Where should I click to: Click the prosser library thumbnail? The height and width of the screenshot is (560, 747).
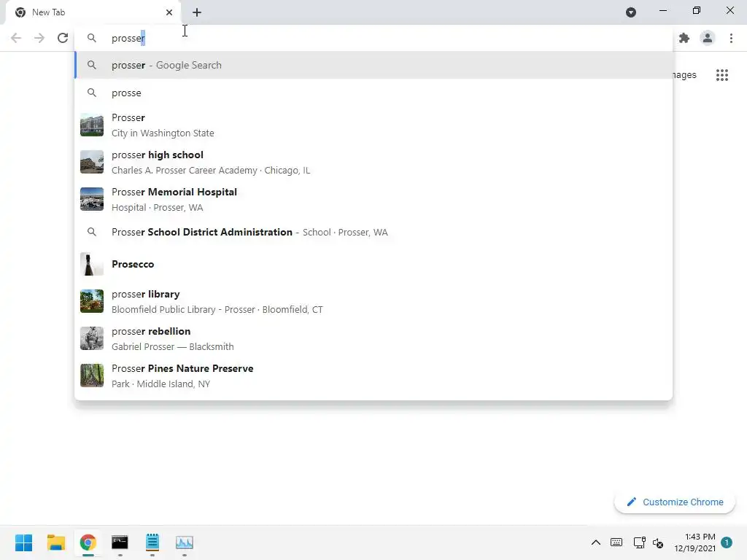[x=91, y=301]
